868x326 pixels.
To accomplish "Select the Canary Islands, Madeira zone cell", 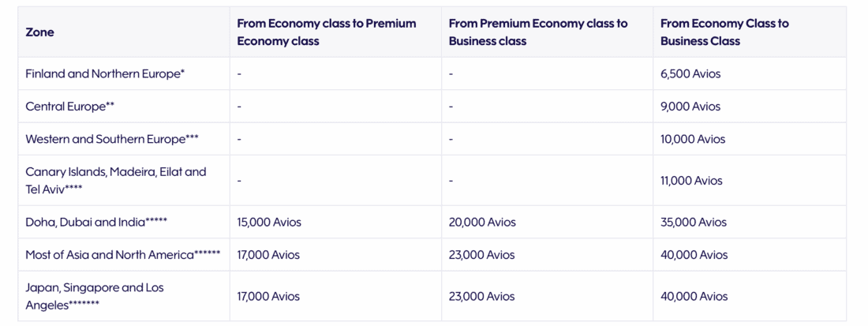I will pyautogui.click(x=115, y=180).
